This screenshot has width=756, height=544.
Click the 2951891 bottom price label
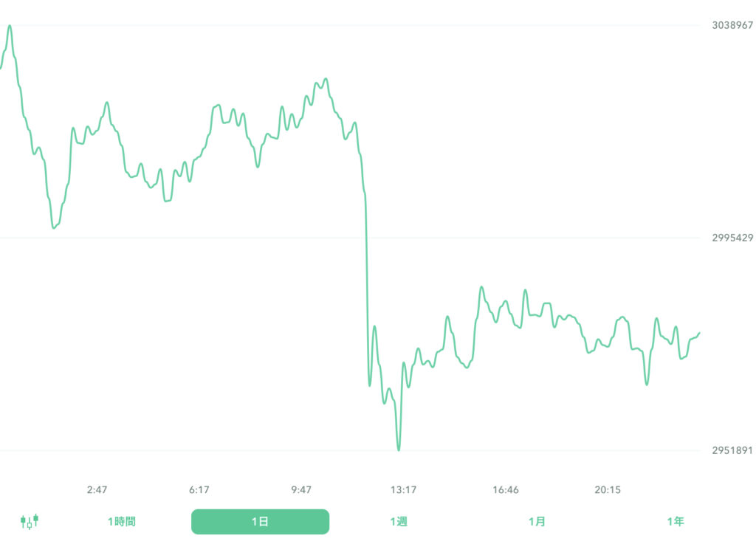pyautogui.click(x=732, y=450)
